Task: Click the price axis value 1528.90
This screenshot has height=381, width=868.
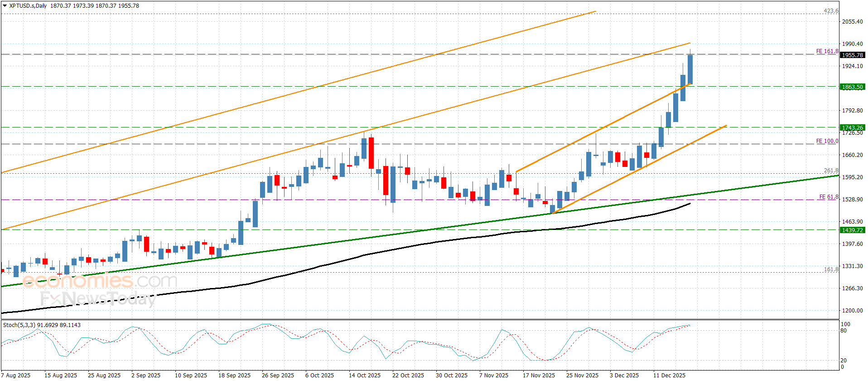Action: (x=853, y=199)
